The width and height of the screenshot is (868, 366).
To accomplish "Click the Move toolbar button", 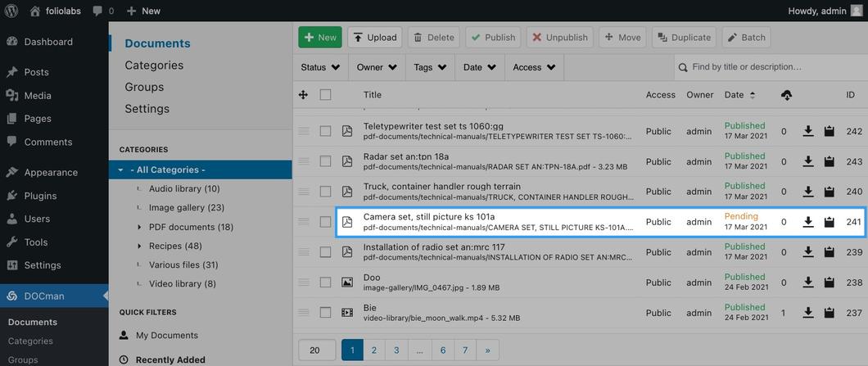I will [x=623, y=37].
